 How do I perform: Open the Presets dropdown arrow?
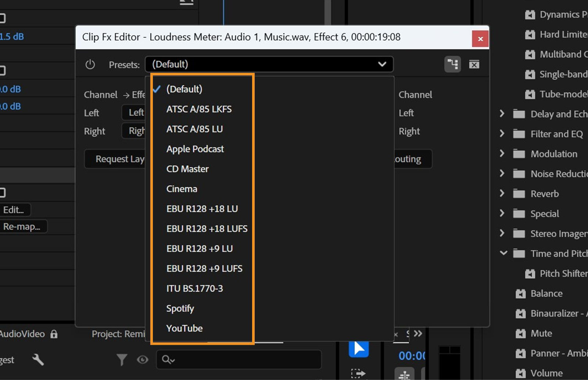click(382, 64)
